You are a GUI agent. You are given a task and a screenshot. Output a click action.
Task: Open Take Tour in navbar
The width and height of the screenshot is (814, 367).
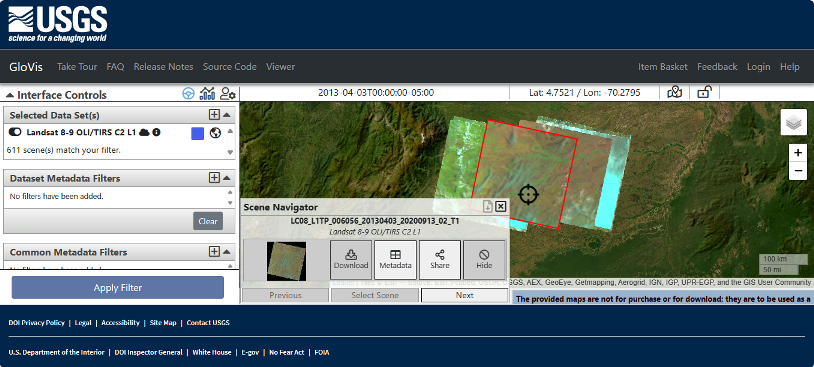pyautogui.click(x=77, y=66)
